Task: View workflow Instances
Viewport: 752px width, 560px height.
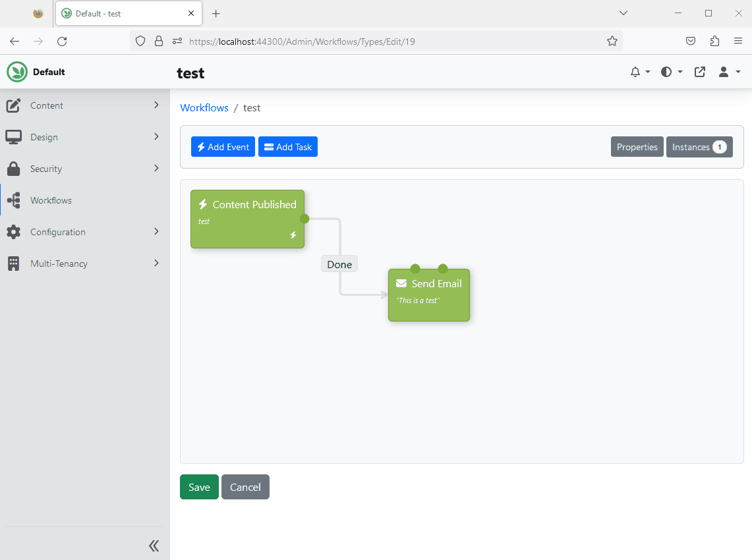Action: 699,147
